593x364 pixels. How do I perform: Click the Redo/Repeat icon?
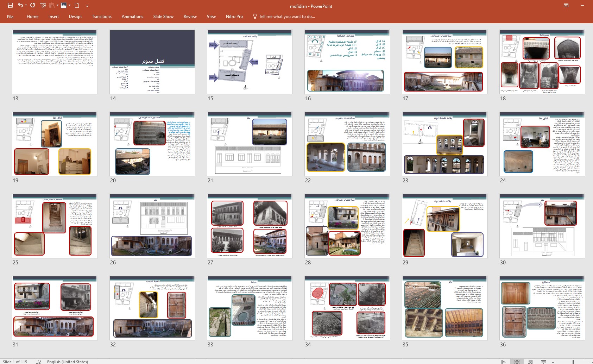click(x=32, y=5)
